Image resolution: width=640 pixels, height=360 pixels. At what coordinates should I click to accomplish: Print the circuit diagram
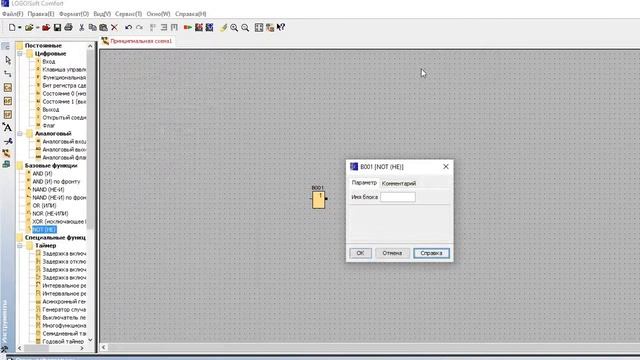click(x=68, y=27)
